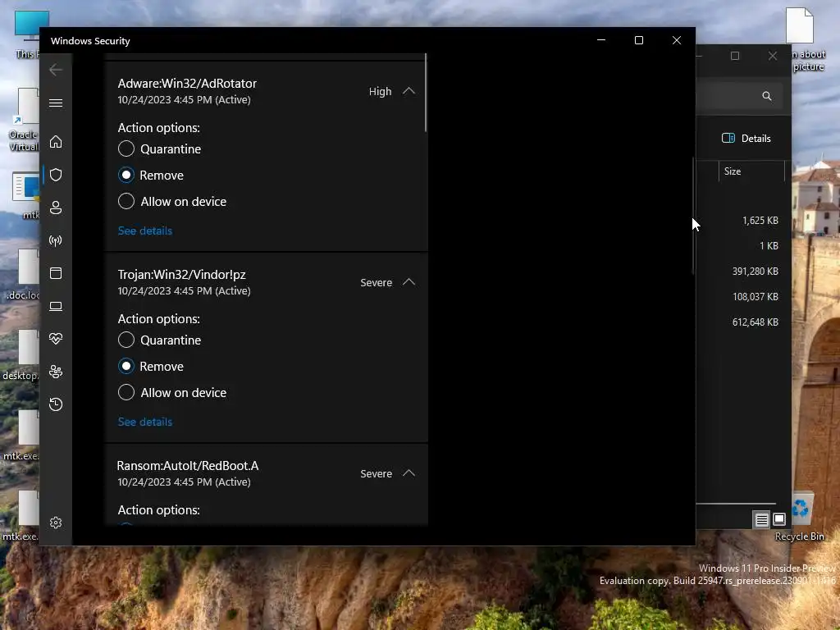Open Virus & threat protection shield icon
840x630 pixels.
pyautogui.click(x=56, y=175)
